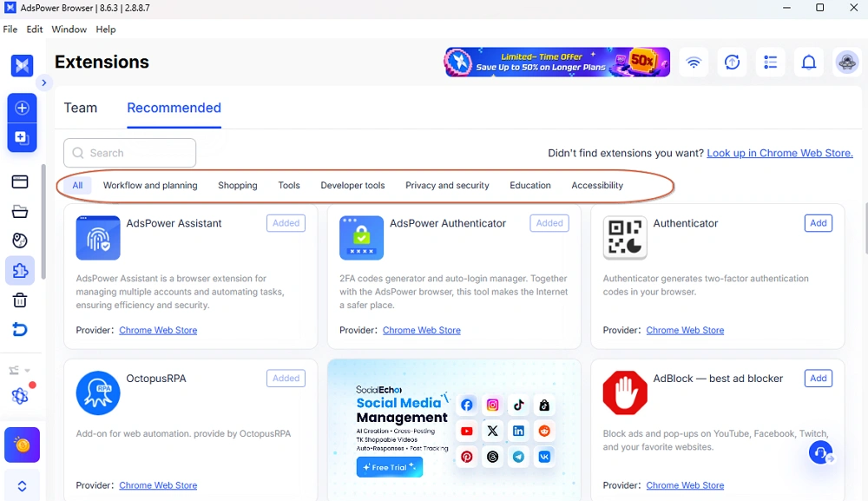This screenshot has height=501, width=868.
Task: Open the File menu
Action: [x=10, y=30]
